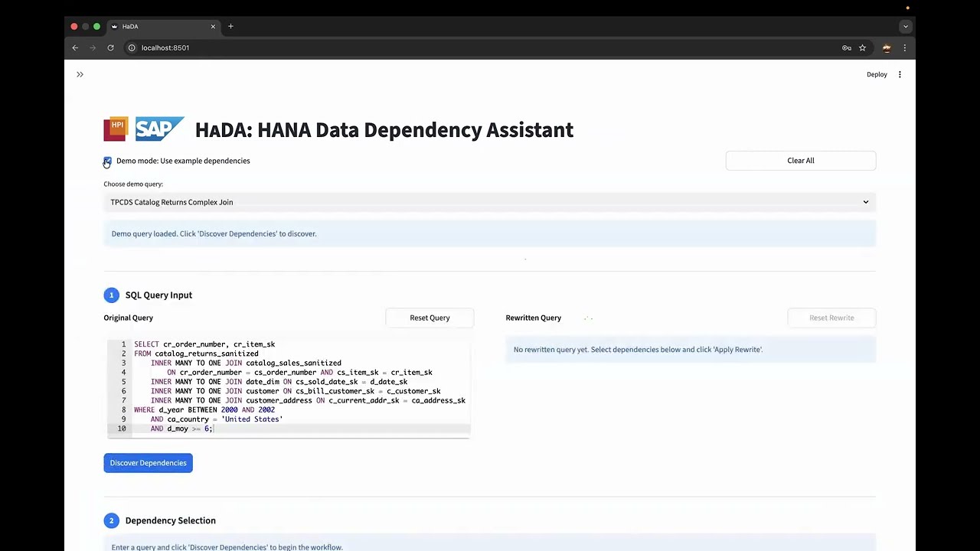Open the browser profile avatar
Image resolution: width=980 pixels, height=551 pixels.
[887, 47]
